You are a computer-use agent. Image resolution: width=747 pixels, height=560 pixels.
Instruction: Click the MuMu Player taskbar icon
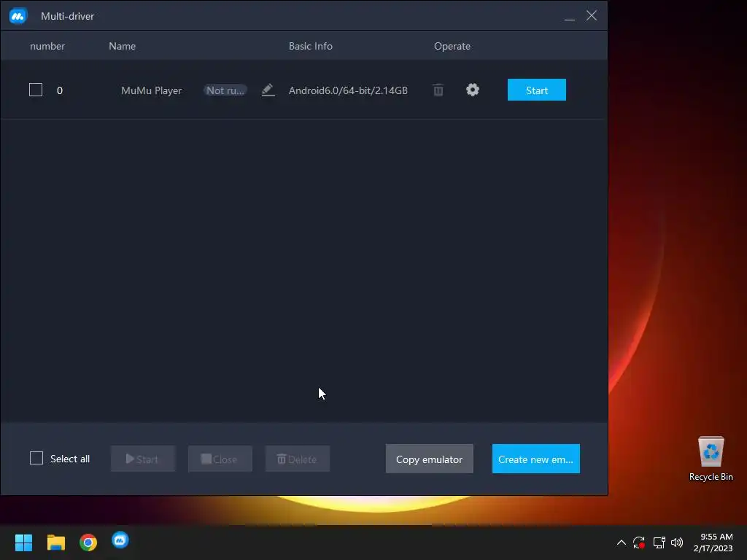(x=120, y=540)
